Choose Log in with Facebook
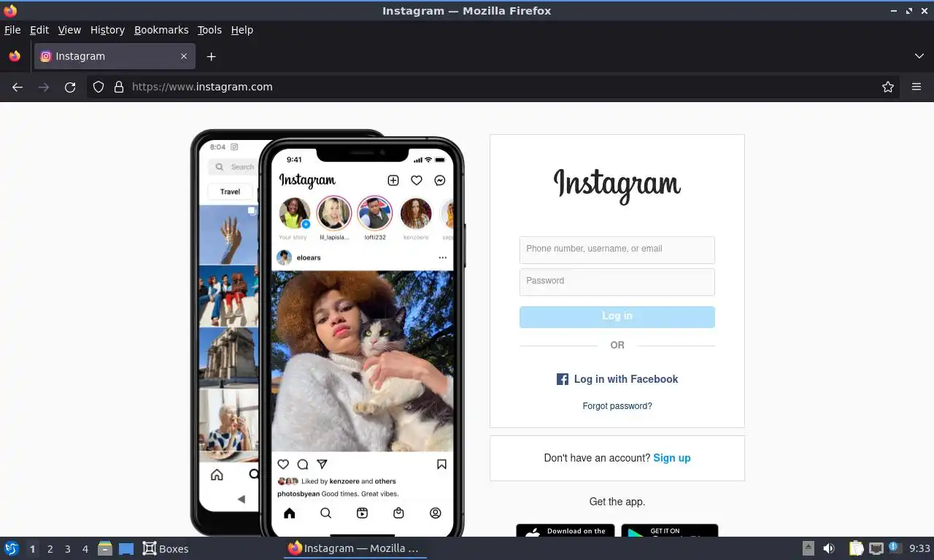 click(617, 379)
